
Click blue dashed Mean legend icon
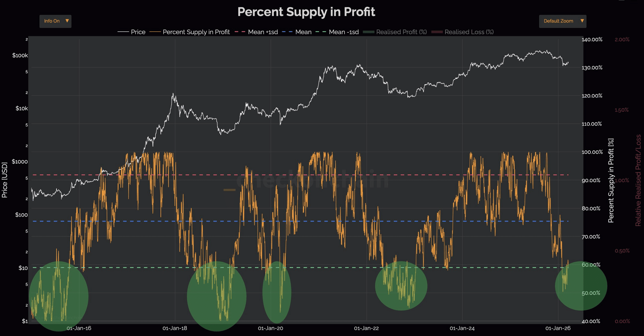[x=287, y=32]
